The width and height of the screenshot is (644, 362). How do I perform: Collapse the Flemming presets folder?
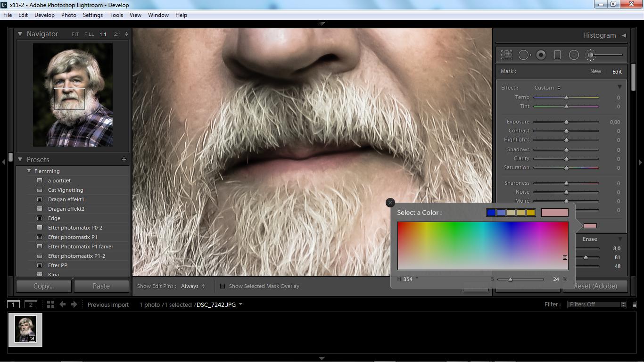pyautogui.click(x=29, y=171)
